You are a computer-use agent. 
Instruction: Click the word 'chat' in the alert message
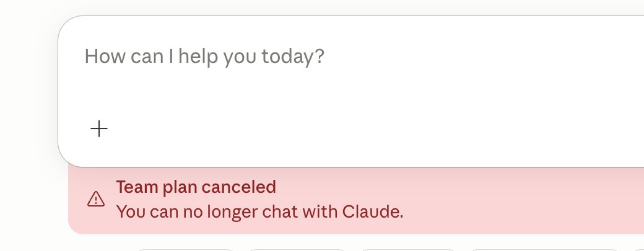[268, 211]
